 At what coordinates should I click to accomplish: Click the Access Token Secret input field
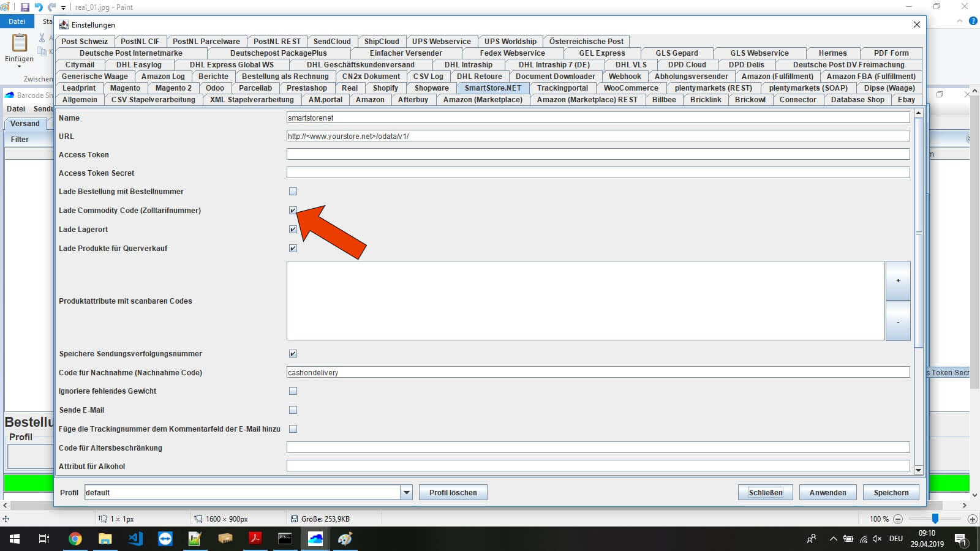tap(598, 173)
